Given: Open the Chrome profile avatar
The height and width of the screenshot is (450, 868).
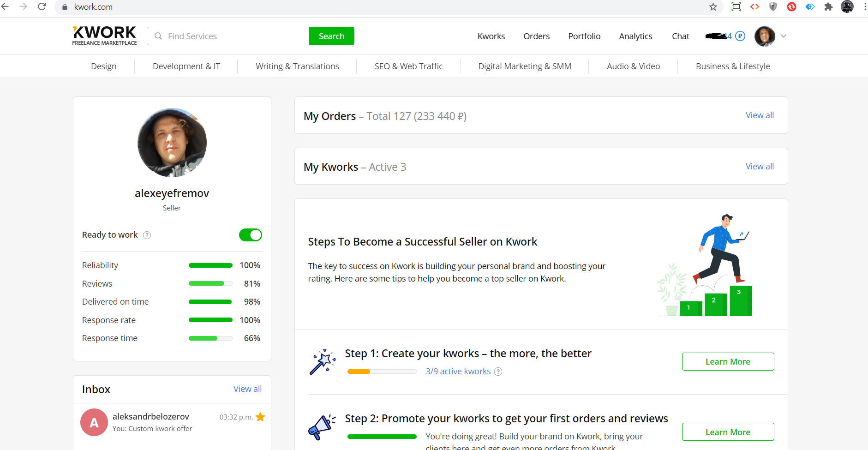Looking at the screenshot, I should (847, 6).
